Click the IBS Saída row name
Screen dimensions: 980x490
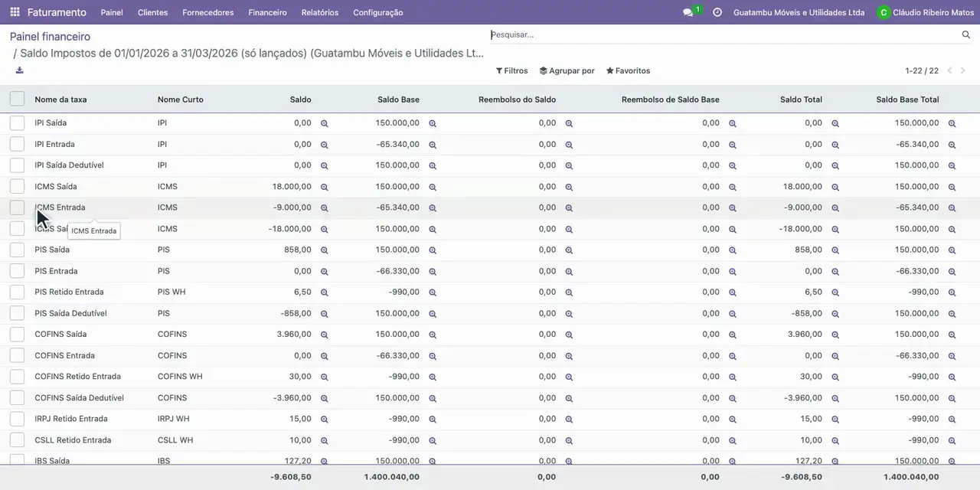[x=52, y=461]
